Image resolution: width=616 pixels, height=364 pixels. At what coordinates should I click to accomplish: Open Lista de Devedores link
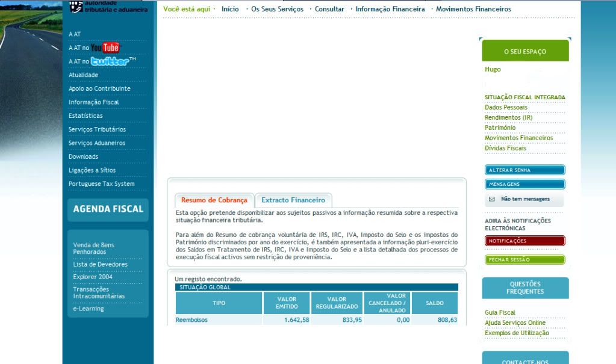point(100,264)
